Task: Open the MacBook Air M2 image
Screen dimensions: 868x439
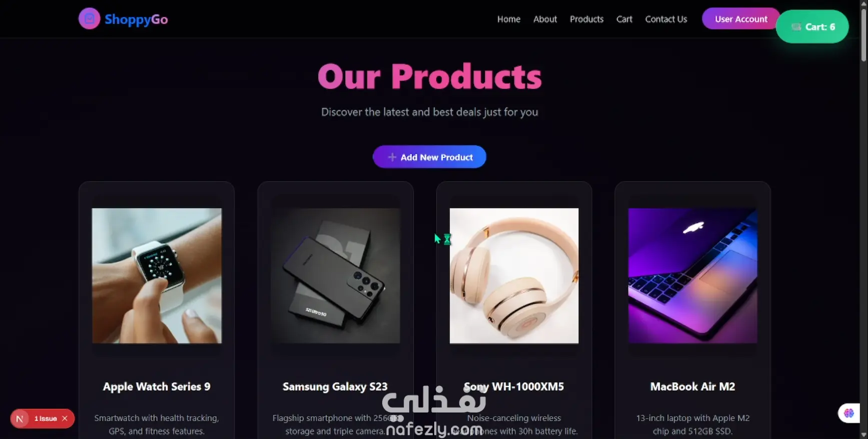Action: (x=692, y=275)
